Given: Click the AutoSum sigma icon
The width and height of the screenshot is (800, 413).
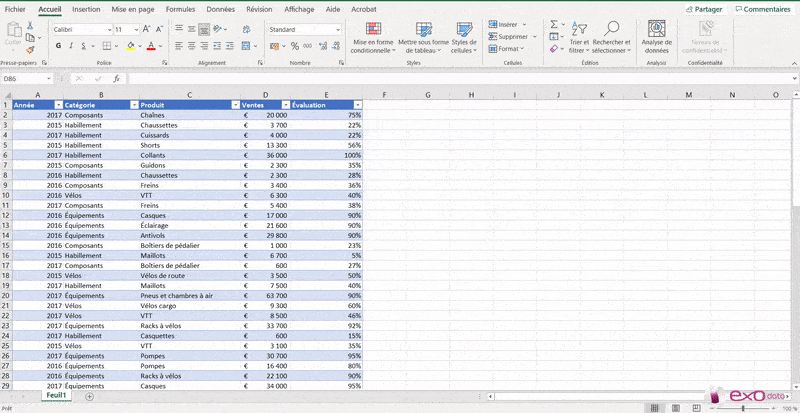Looking at the screenshot, I should point(554,23).
